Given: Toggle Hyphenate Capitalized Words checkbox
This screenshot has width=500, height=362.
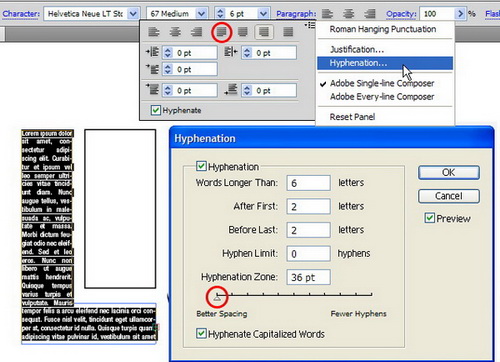Looking at the screenshot, I should click(201, 333).
